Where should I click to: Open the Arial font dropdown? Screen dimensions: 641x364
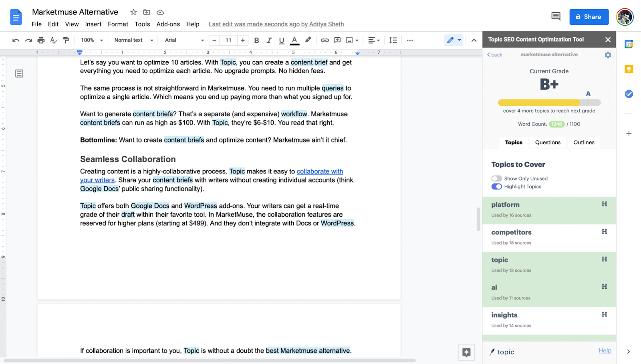coord(184,40)
